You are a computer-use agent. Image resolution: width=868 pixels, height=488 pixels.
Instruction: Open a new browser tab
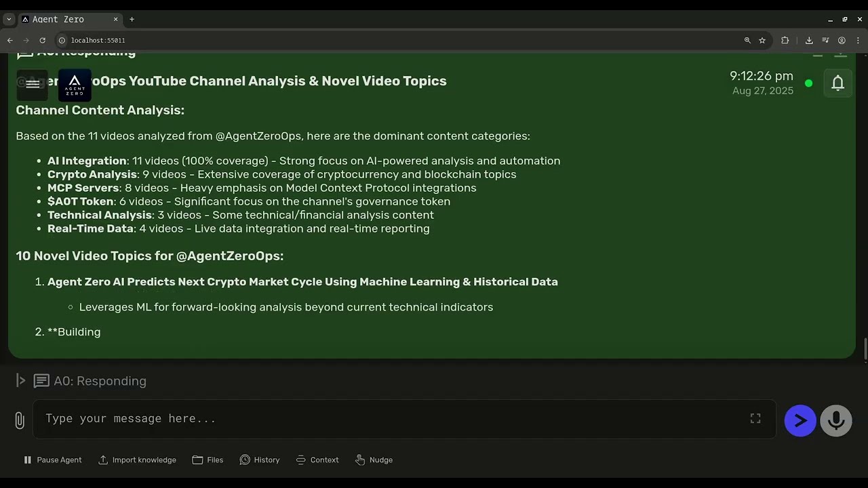click(x=132, y=20)
